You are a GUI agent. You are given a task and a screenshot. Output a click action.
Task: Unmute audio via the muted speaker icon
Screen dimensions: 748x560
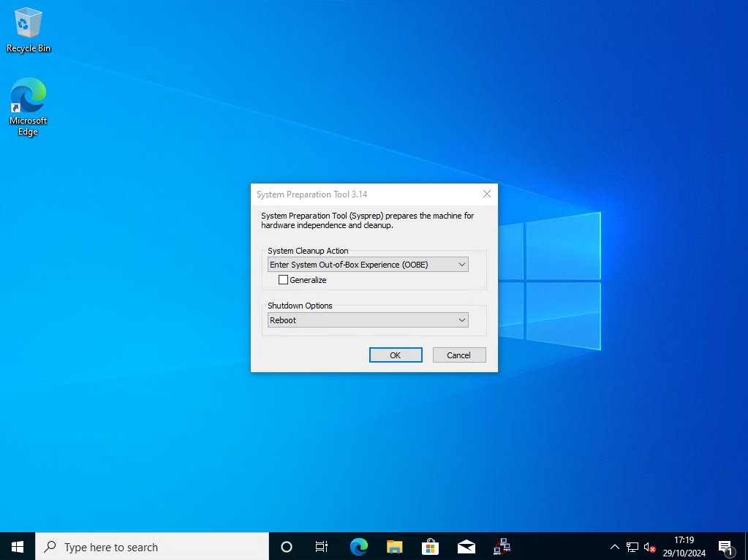[x=649, y=546]
